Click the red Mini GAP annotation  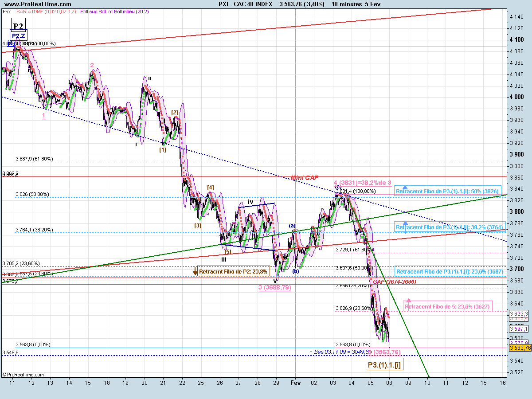(305, 178)
